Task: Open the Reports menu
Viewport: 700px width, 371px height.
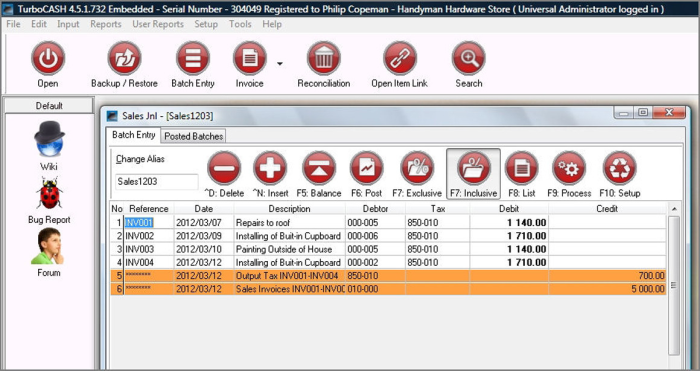Action: (x=106, y=24)
